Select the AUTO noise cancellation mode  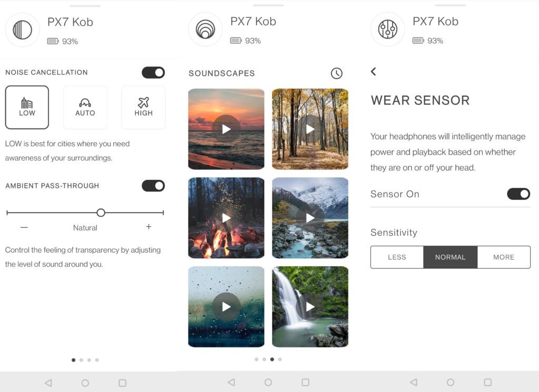85,107
